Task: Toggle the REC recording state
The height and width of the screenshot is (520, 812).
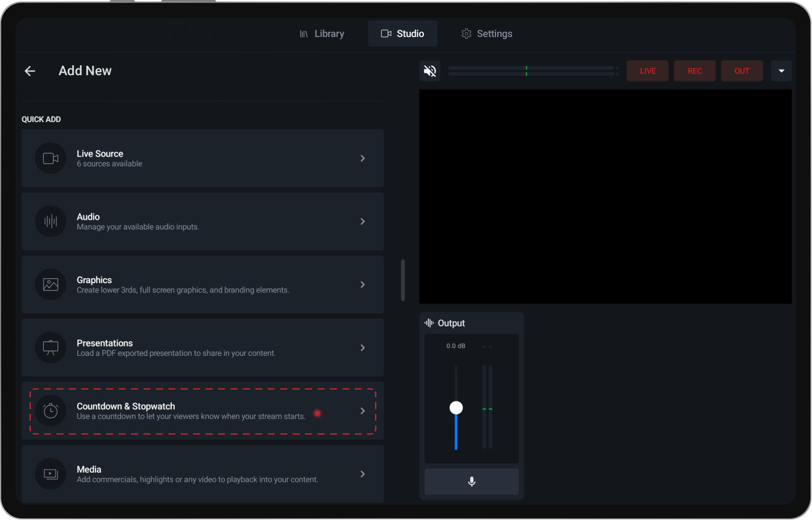Action: click(x=694, y=70)
